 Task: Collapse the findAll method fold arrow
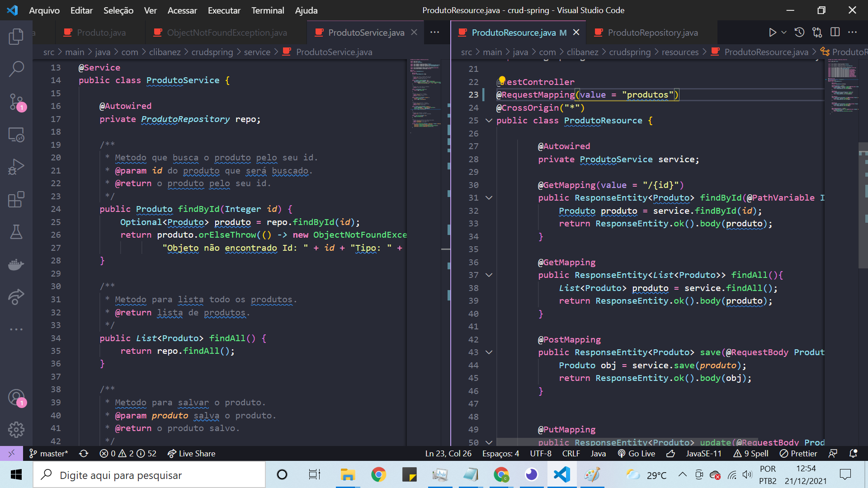pyautogui.click(x=489, y=275)
